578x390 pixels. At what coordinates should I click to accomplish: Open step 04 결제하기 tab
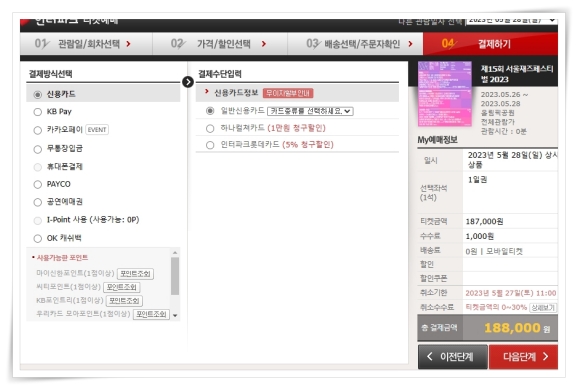pos(490,44)
